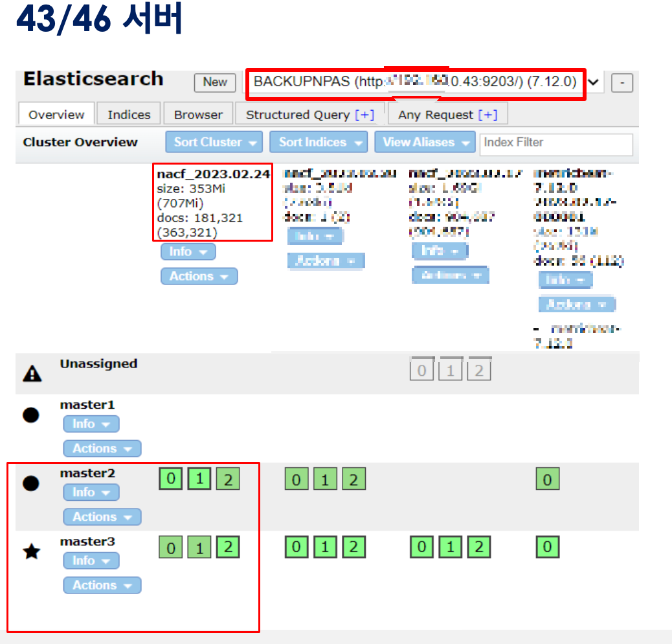This screenshot has height=644, width=672.
Task: Open Actions menu for nacf_2023.02.24 index
Action: pos(199,276)
